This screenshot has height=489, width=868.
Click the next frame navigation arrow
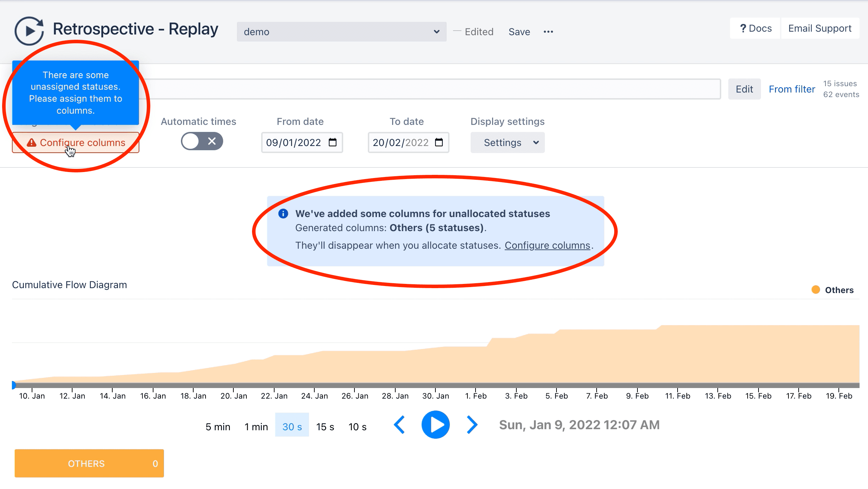[x=471, y=425]
